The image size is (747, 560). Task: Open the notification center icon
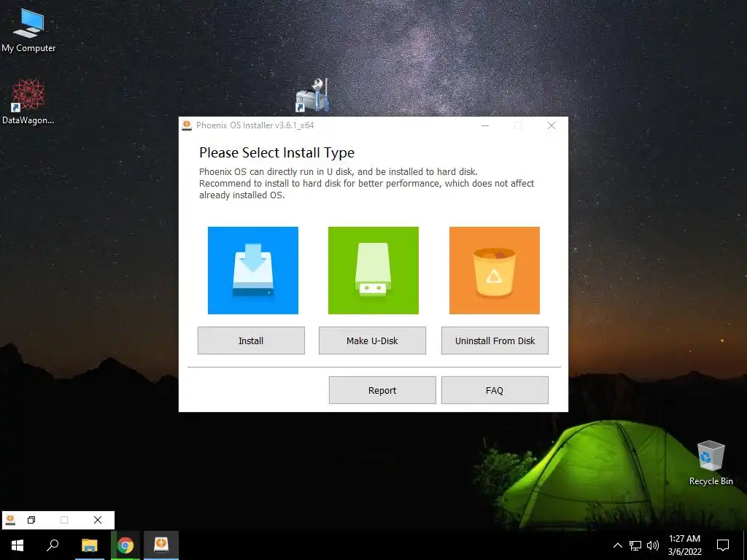coord(723,545)
